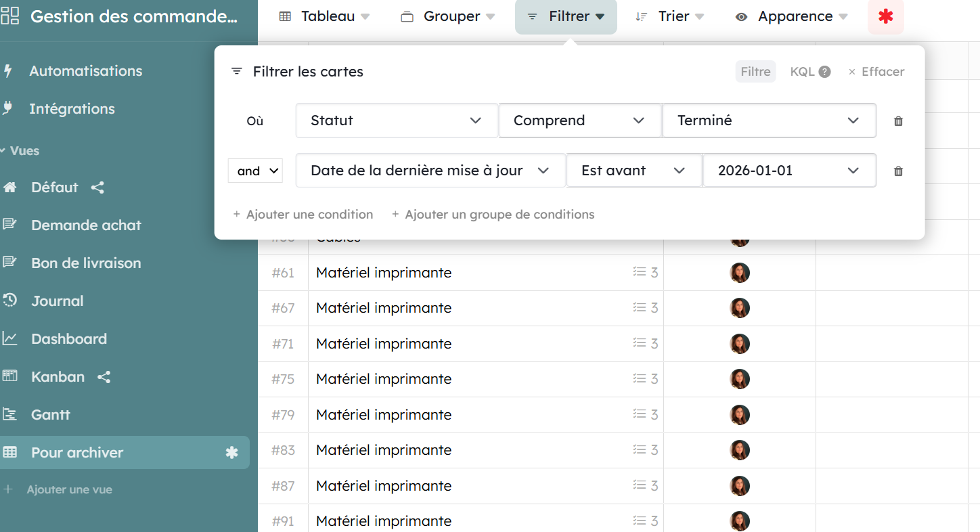Open the Gantt view
This screenshot has height=532, width=980.
click(50, 415)
